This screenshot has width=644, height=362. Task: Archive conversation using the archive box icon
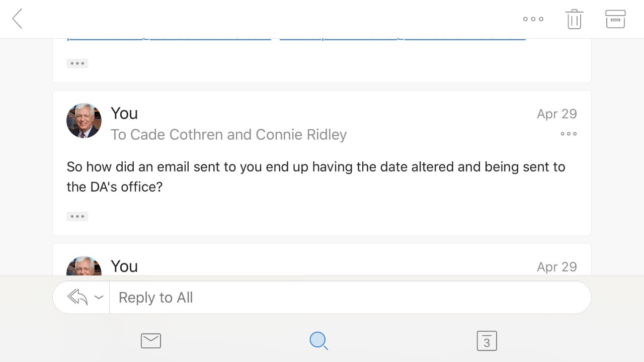pyautogui.click(x=615, y=19)
